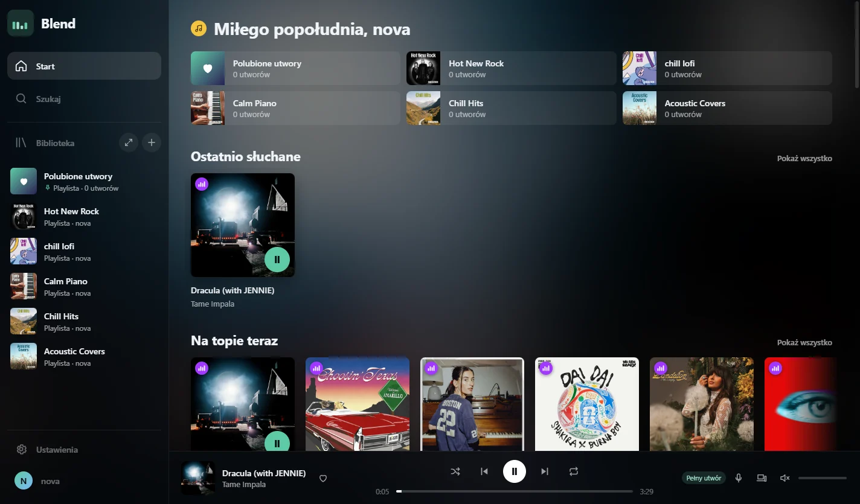The height and width of the screenshot is (504, 860).
Task: Select Hot New Rock playlist in sidebar
Action: point(84,216)
